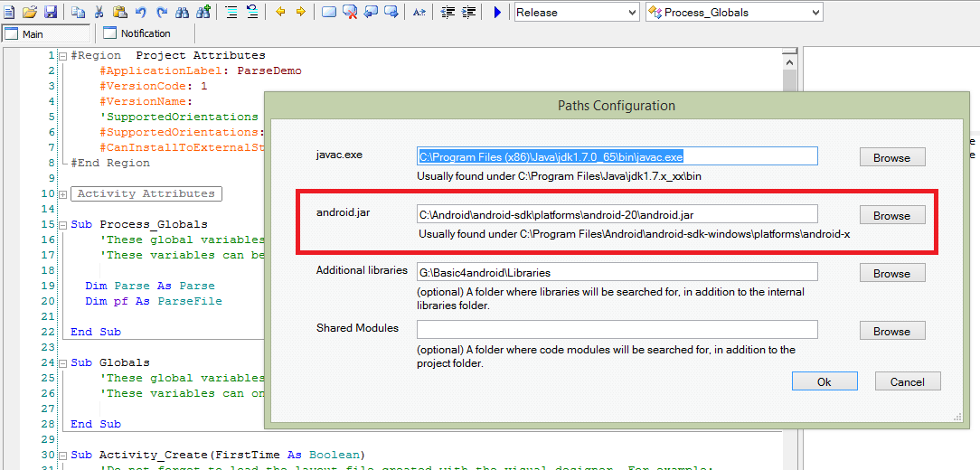Open Find with the binoculars icon

tap(182, 12)
